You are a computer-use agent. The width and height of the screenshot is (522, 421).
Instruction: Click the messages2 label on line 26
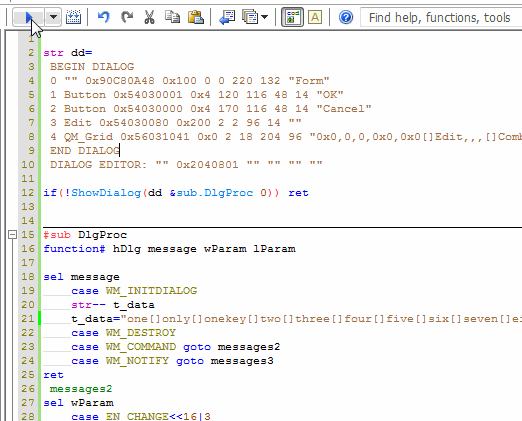point(81,389)
